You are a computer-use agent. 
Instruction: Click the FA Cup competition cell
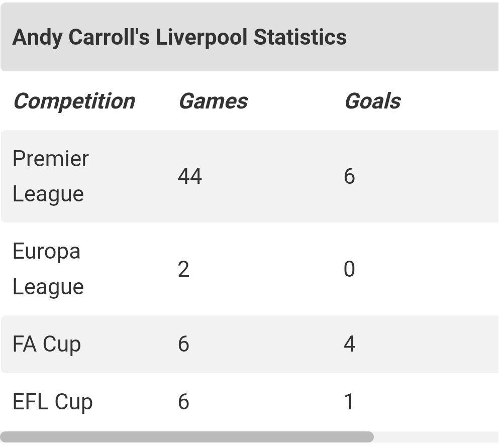(47, 345)
